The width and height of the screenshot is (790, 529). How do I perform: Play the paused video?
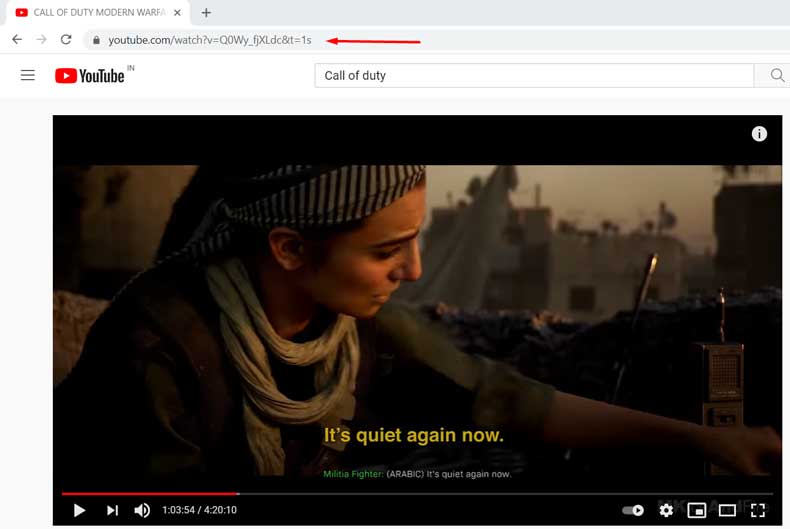coord(79,510)
